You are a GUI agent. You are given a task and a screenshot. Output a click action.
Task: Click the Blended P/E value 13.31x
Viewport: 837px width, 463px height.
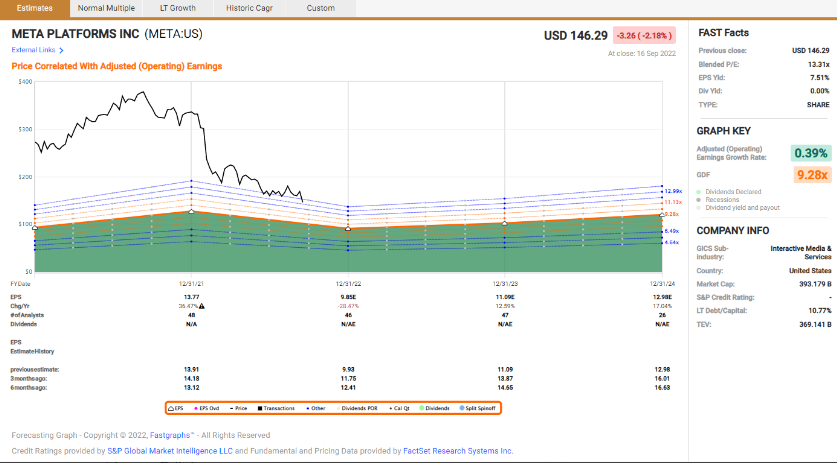[818, 64]
